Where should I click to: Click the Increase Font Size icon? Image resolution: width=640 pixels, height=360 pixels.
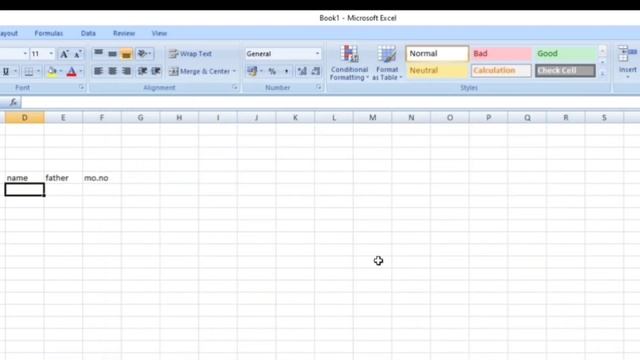[x=64, y=54]
